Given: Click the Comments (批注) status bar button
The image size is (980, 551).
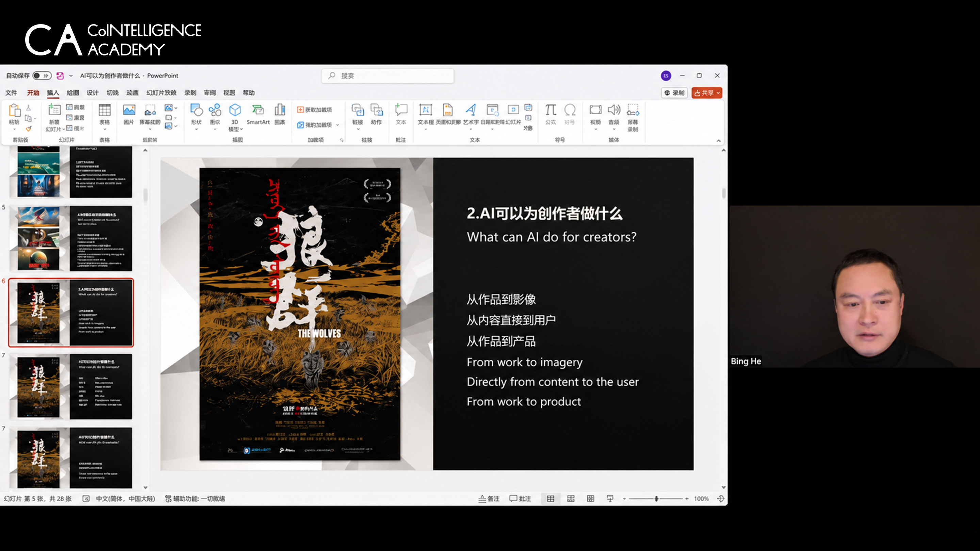Looking at the screenshot, I should point(520,499).
